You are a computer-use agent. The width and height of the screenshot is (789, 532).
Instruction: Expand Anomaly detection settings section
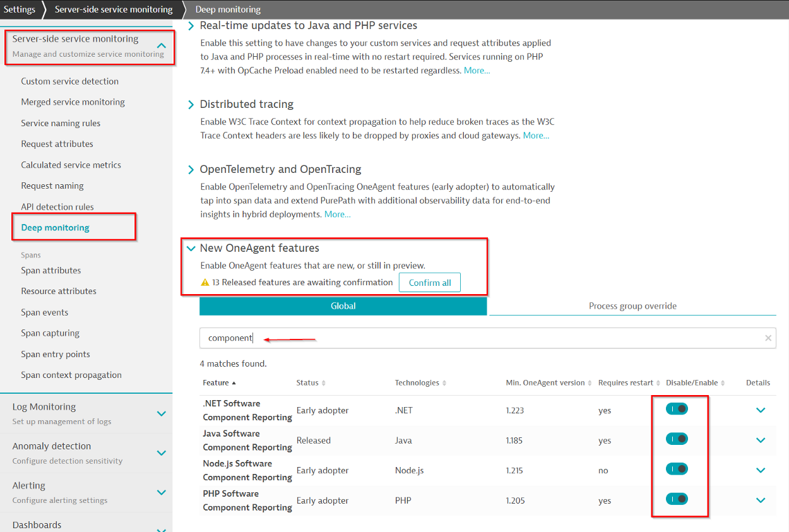click(x=162, y=453)
